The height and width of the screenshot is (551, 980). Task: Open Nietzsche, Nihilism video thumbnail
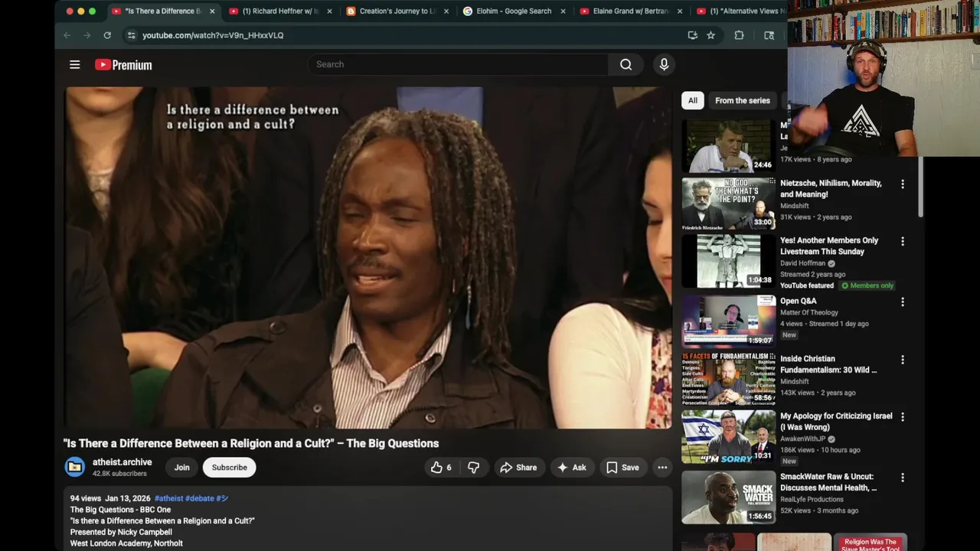point(728,204)
